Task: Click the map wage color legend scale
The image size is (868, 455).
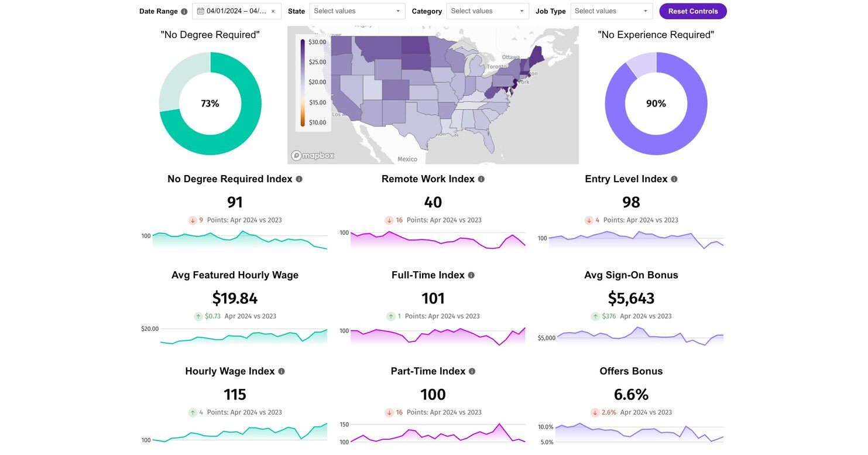Action: tap(313, 83)
